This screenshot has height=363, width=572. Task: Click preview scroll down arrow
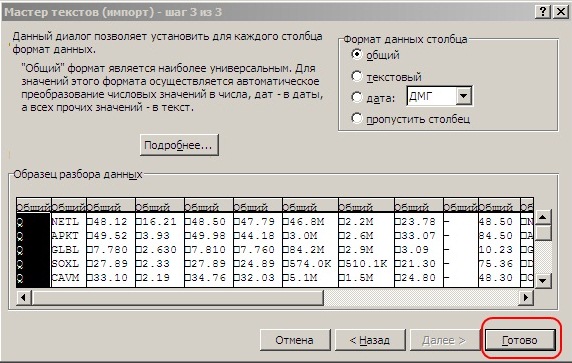543,281
